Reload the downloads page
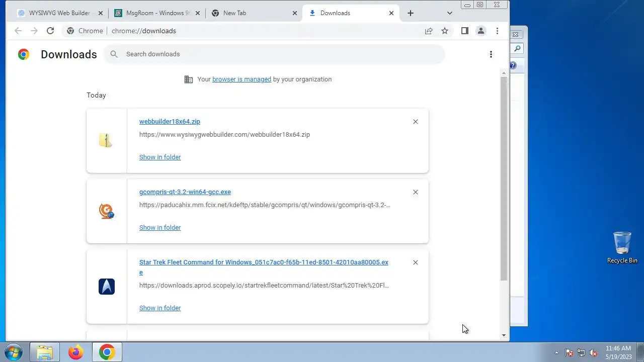644x362 pixels. [x=50, y=31]
